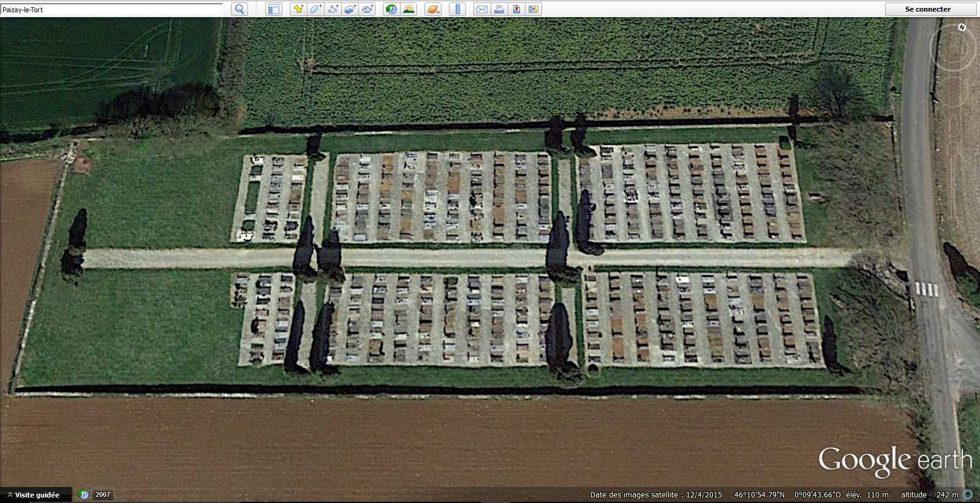
Task: Click the Street View pegman icon
Action: (952, 126)
